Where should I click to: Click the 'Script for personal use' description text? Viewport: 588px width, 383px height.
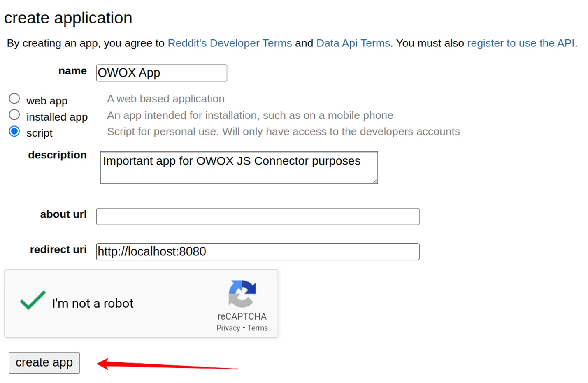(x=284, y=132)
